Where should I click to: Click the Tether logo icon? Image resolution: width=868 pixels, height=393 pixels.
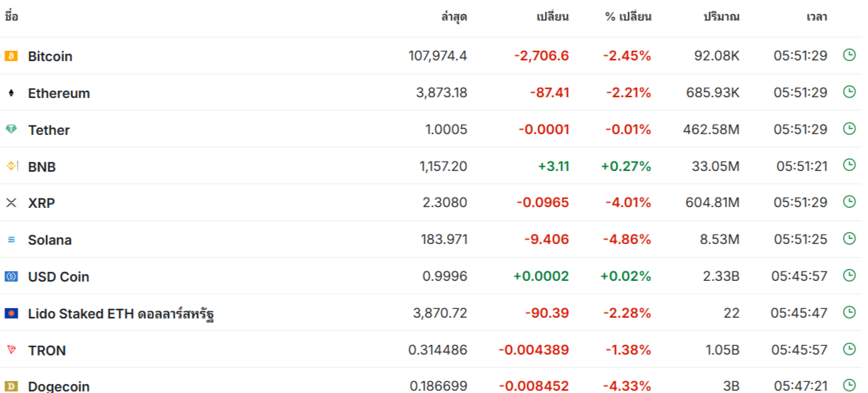click(11, 130)
